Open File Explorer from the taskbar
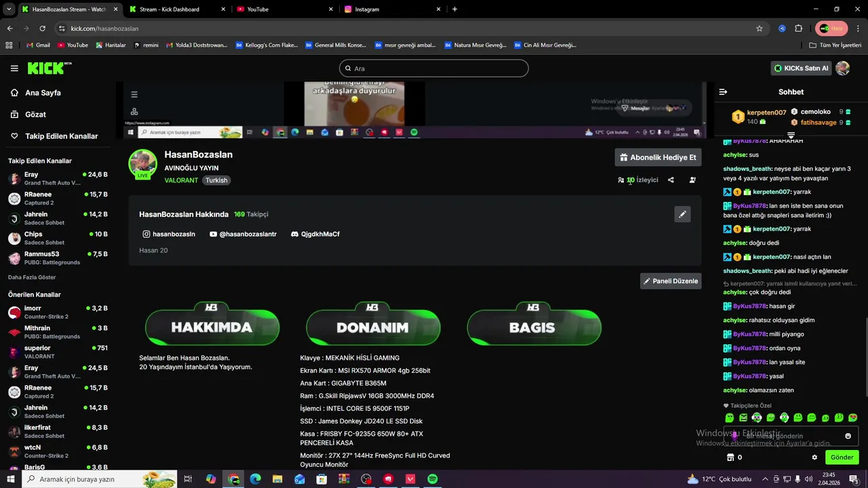 [x=277, y=479]
